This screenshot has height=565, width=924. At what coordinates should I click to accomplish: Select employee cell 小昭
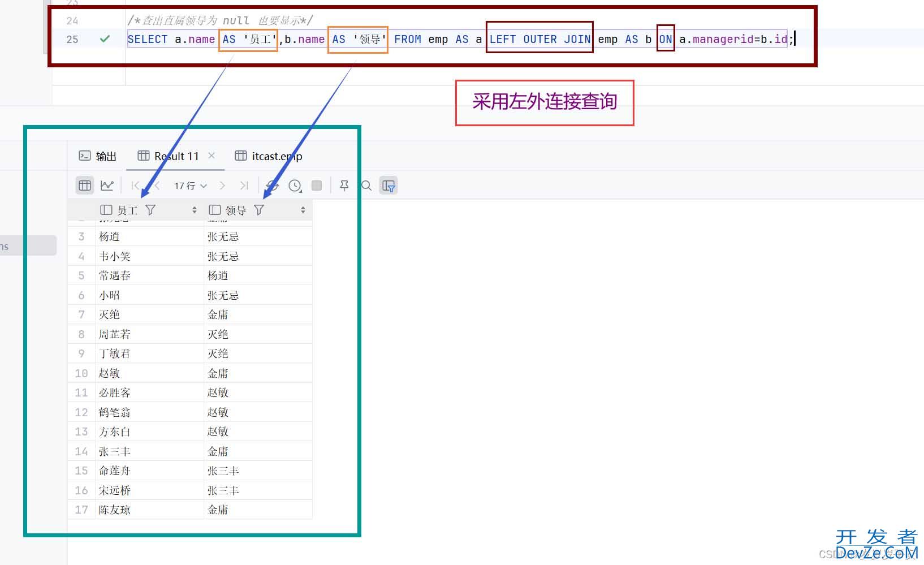(x=149, y=295)
